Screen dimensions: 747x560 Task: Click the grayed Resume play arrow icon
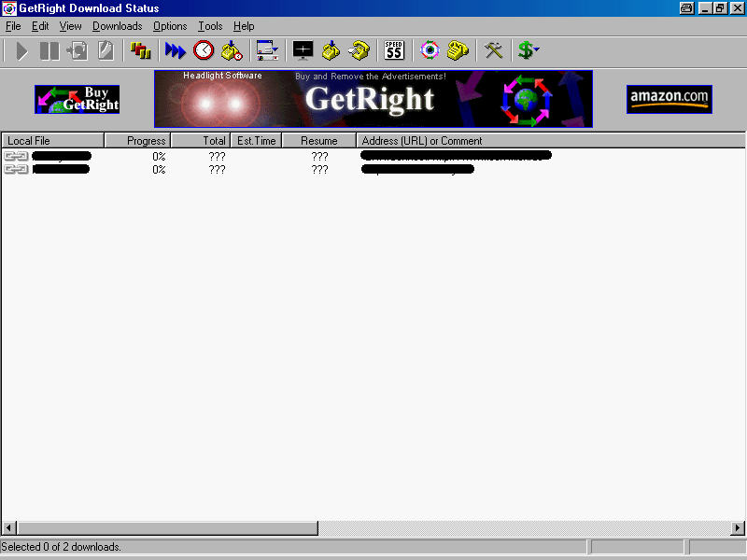click(22, 50)
